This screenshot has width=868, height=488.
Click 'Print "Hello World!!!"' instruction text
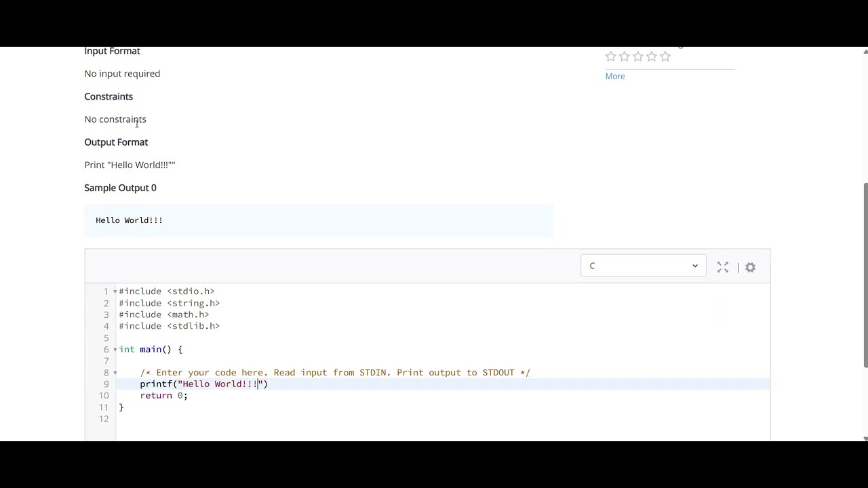pos(130,165)
